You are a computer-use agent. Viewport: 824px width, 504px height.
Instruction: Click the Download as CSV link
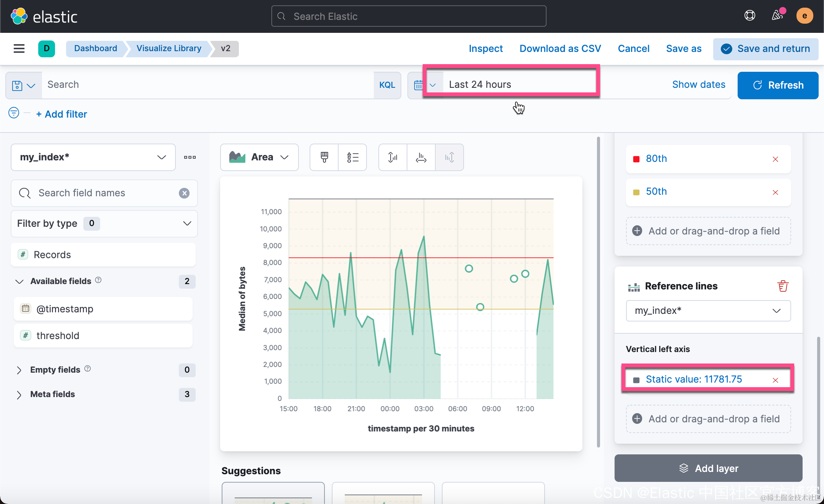pos(560,49)
